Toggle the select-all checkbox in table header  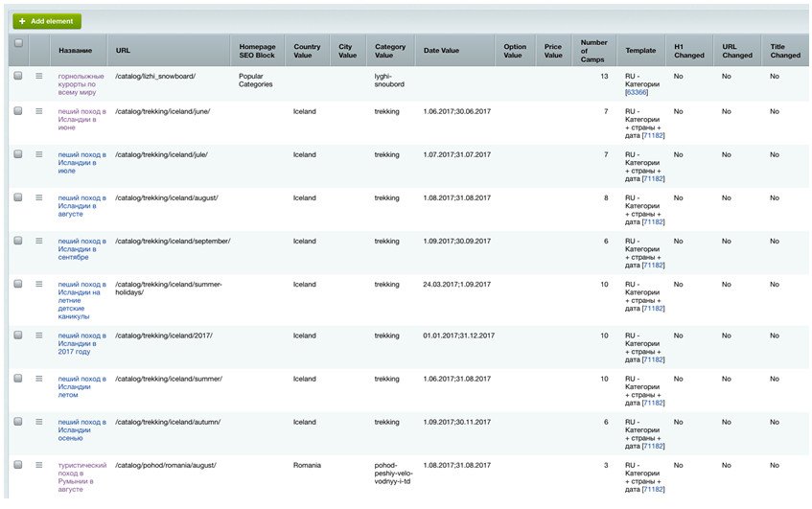click(x=18, y=43)
